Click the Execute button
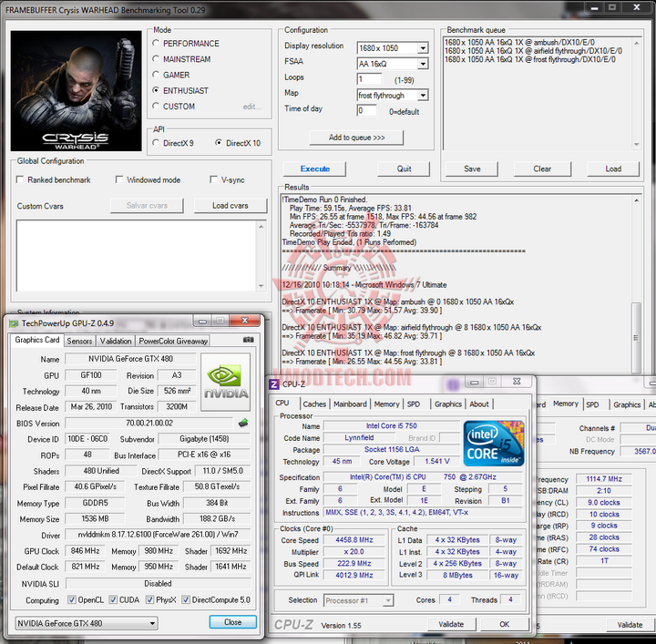 [x=314, y=169]
